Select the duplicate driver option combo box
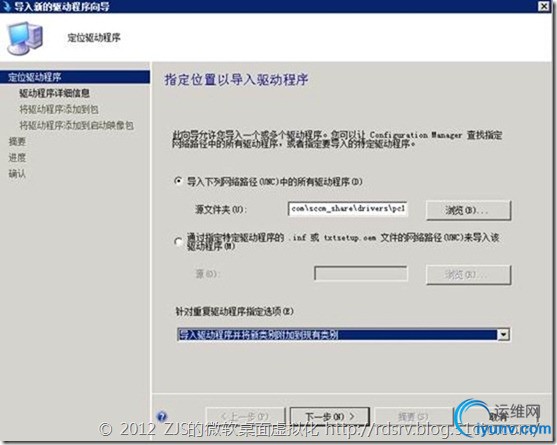The image size is (557, 445). pos(343,334)
